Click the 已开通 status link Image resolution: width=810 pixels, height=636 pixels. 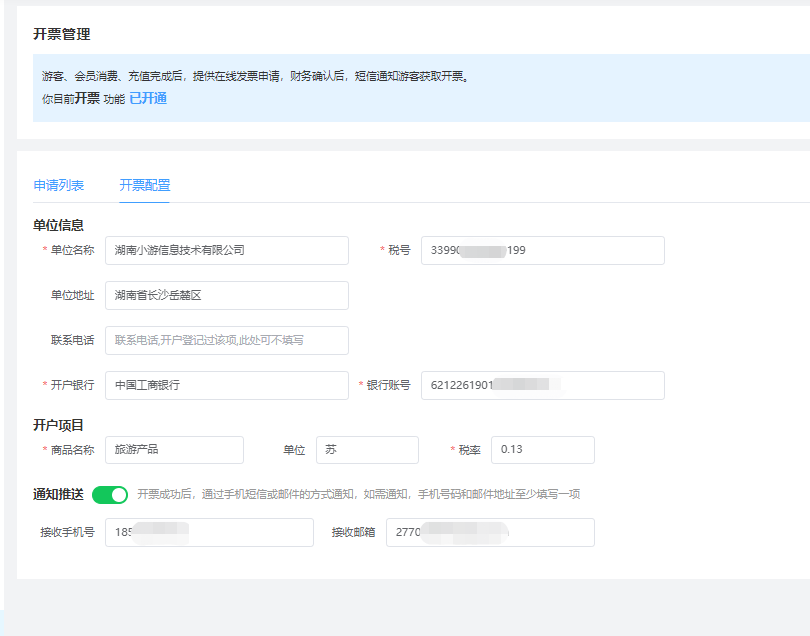click(148, 98)
